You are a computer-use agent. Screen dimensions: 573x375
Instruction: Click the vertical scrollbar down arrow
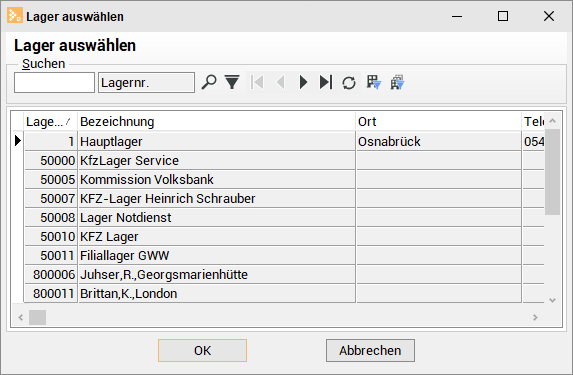tap(553, 300)
